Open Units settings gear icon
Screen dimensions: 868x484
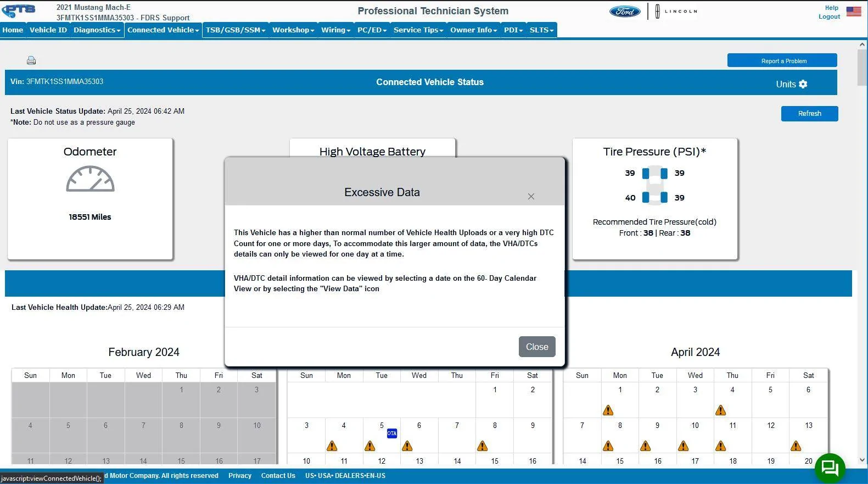tap(803, 84)
